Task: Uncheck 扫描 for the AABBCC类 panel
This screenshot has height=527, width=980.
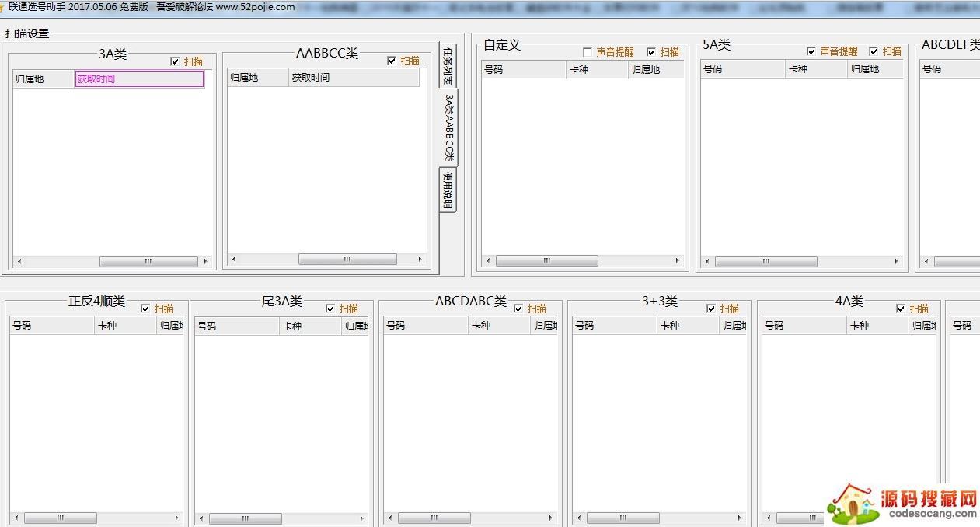Action: [x=392, y=61]
